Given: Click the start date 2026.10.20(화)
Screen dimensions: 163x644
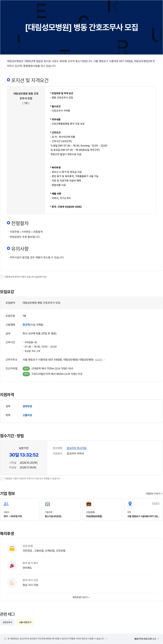Looking at the screenshot, I should click(29, 463).
